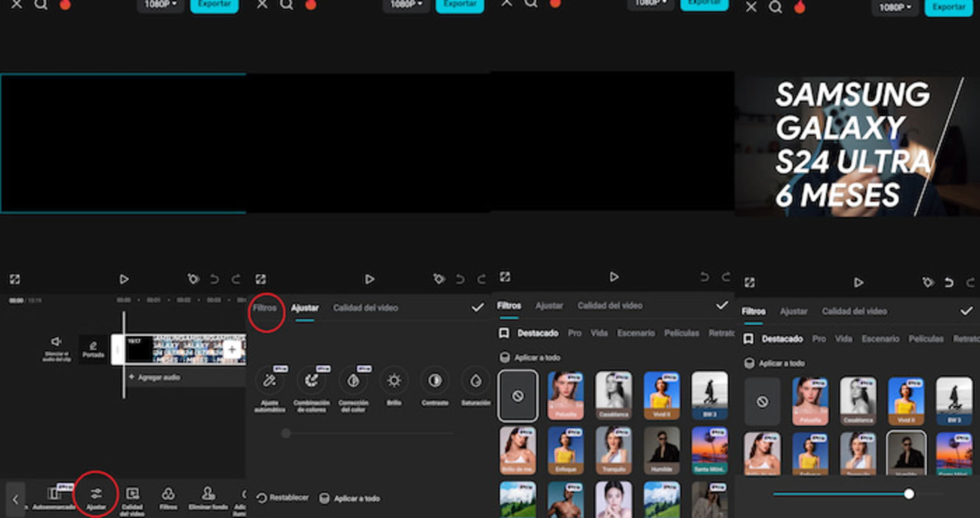
Task: Select Brillo adjustment
Action: 394,386
